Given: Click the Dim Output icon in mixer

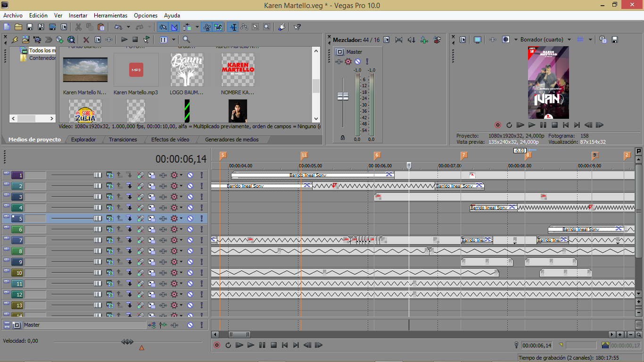Looking at the screenshot, I should click(412, 40).
